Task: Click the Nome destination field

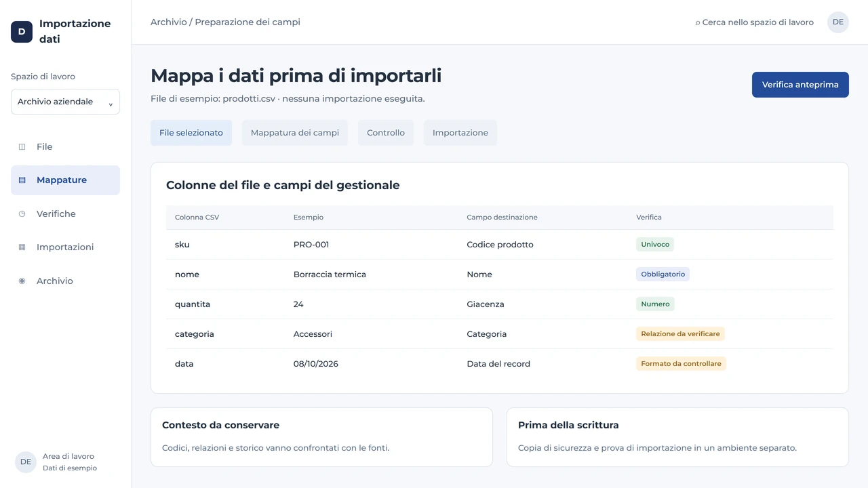Action: pos(479,274)
